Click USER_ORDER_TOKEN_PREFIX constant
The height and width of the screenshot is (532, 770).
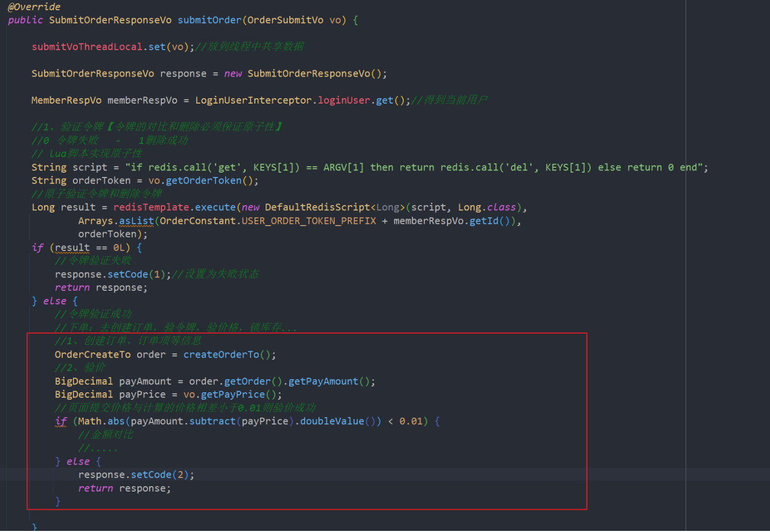(x=309, y=221)
